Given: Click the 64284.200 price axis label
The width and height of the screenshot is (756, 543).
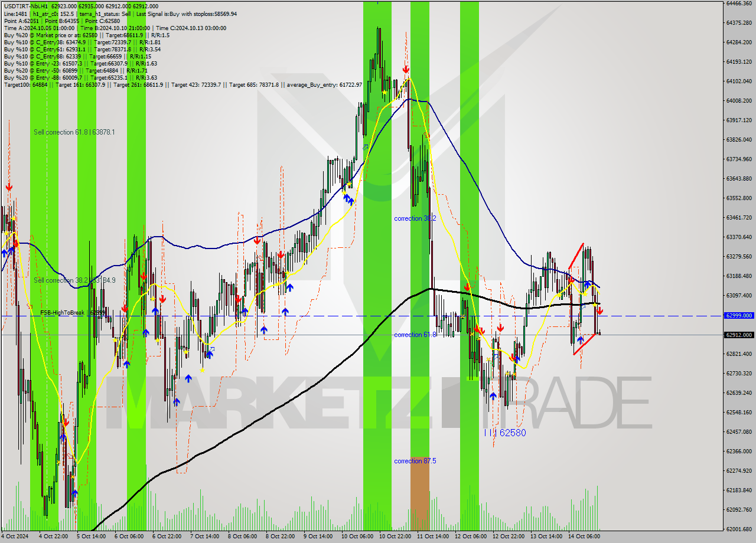Looking at the screenshot, I should [738, 42].
